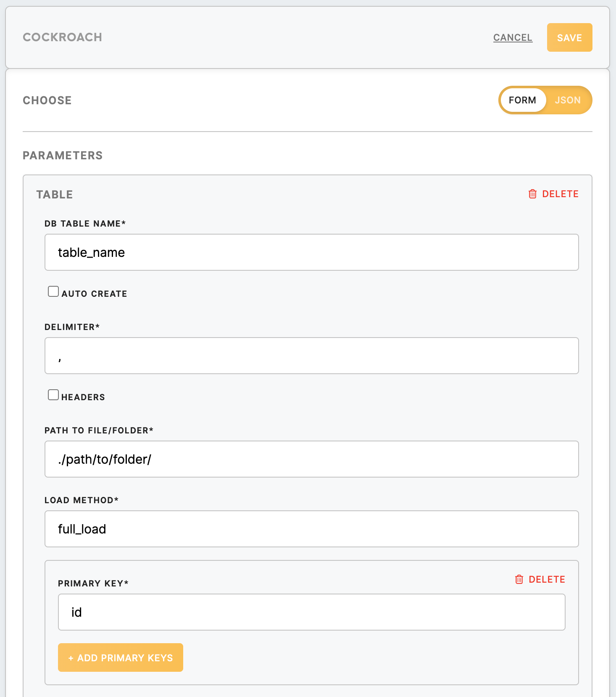
Task: Click the Parameters section heading
Action: pyautogui.click(x=63, y=156)
